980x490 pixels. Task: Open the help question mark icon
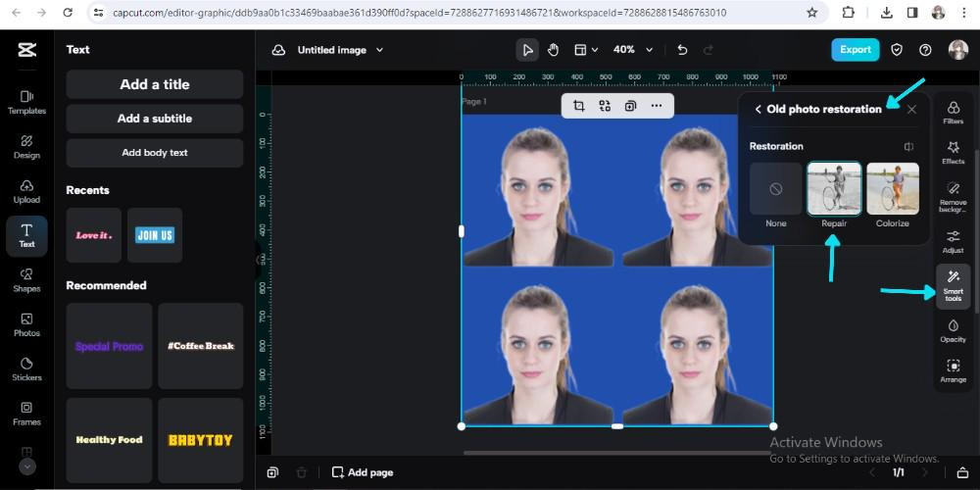926,50
